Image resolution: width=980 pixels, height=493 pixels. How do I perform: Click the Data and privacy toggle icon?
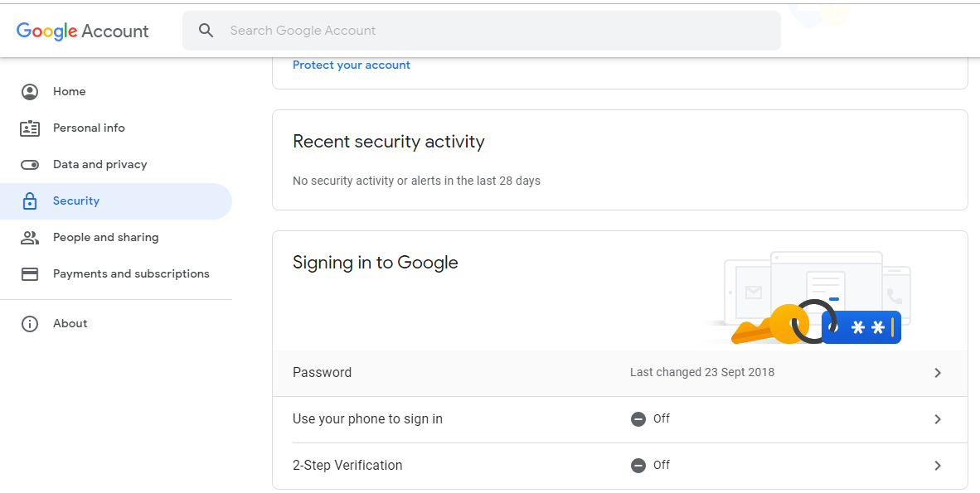(x=30, y=165)
